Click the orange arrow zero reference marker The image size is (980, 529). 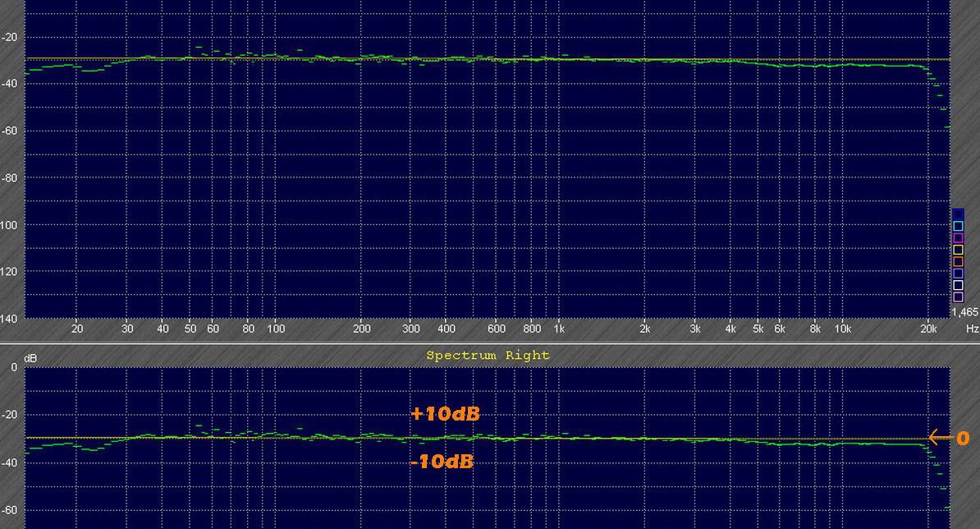tap(948, 439)
